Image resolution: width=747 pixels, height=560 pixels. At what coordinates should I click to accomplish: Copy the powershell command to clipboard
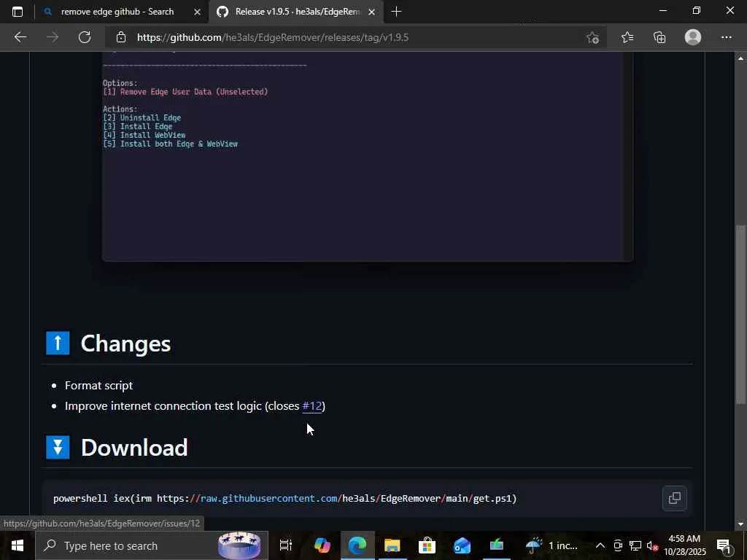pos(675,498)
